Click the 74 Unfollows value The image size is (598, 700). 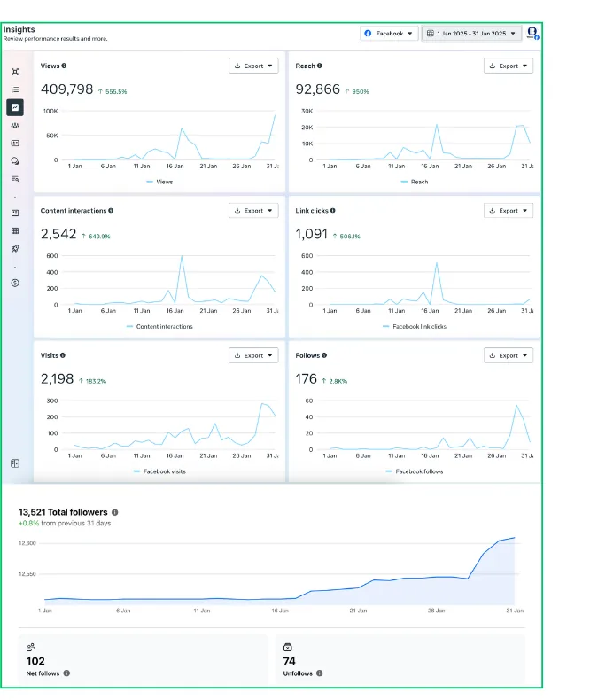289,661
